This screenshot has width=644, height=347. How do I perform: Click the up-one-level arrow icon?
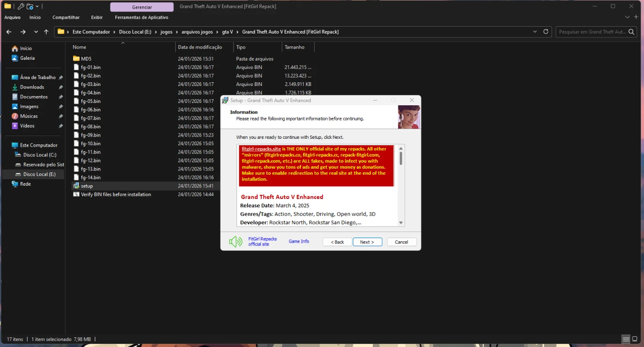pos(46,32)
